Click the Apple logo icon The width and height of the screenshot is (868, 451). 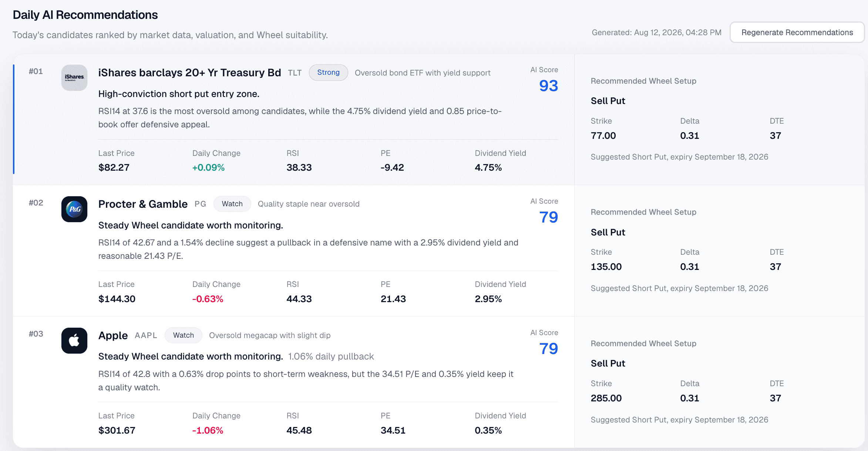click(74, 341)
